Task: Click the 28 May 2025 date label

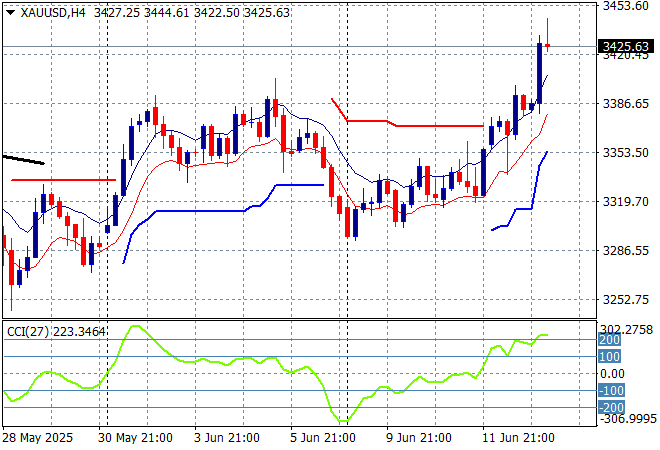Action: click(x=37, y=438)
